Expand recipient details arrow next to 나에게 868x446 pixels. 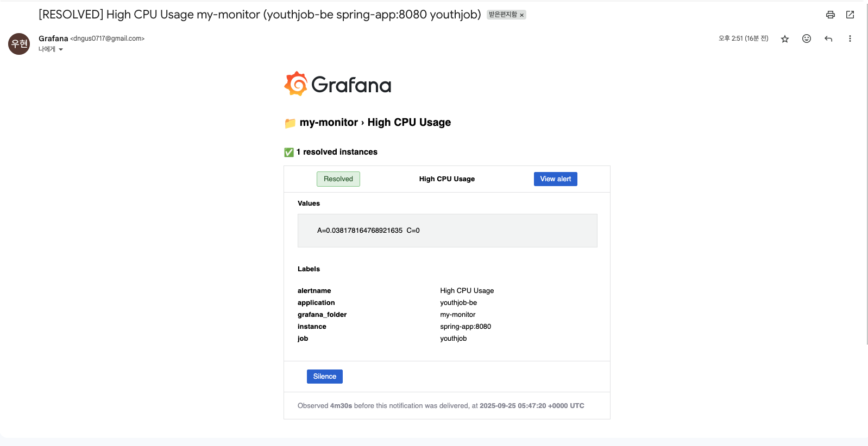coord(61,49)
